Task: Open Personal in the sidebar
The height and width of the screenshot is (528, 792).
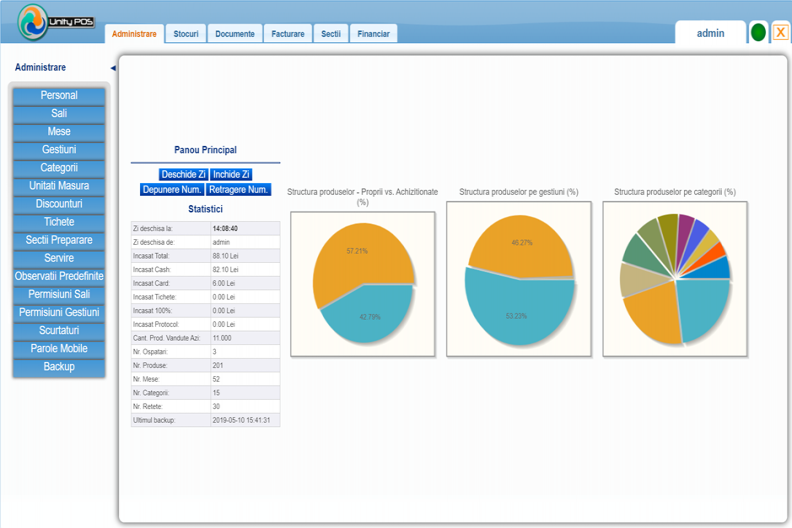Action: tap(59, 95)
